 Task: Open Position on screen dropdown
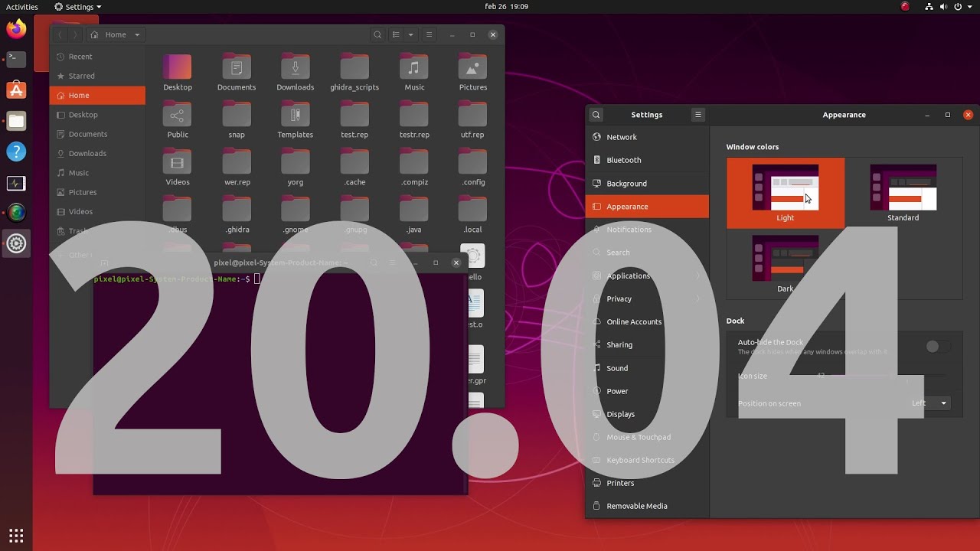tap(929, 403)
